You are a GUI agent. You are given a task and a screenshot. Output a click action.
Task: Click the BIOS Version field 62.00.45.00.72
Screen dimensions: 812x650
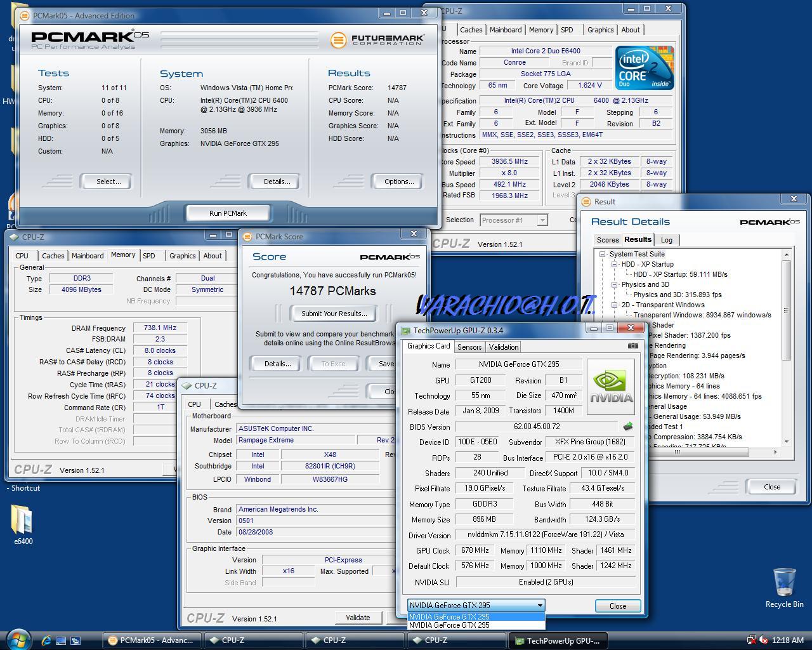pos(537,427)
